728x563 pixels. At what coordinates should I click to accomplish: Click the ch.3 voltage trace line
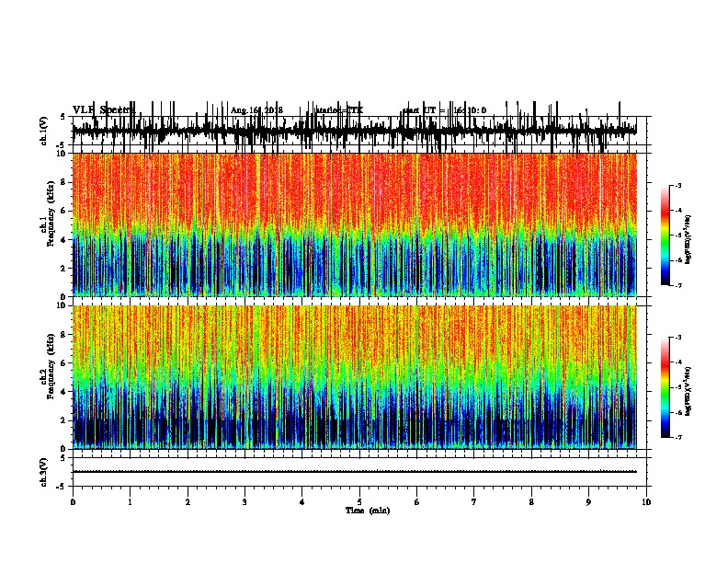click(x=355, y=472)
